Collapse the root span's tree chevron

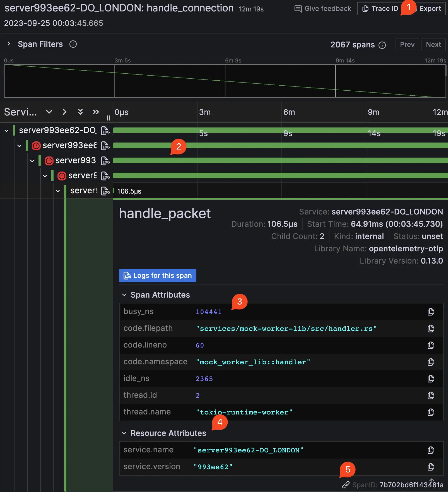(6, 131)
